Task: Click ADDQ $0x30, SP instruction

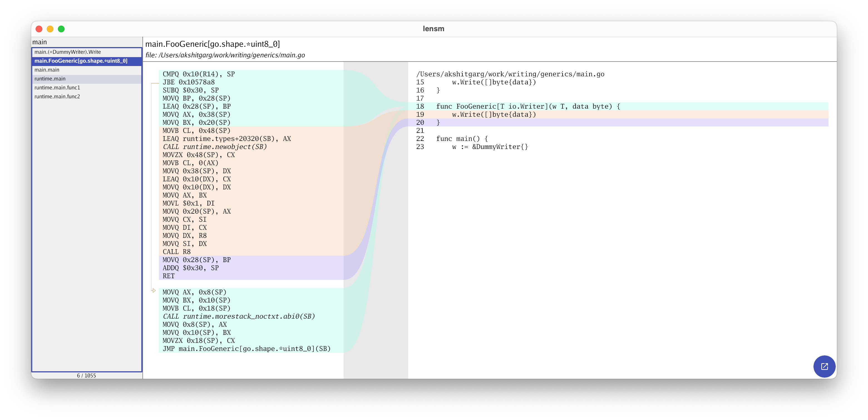Action: (x=191, y=268)
